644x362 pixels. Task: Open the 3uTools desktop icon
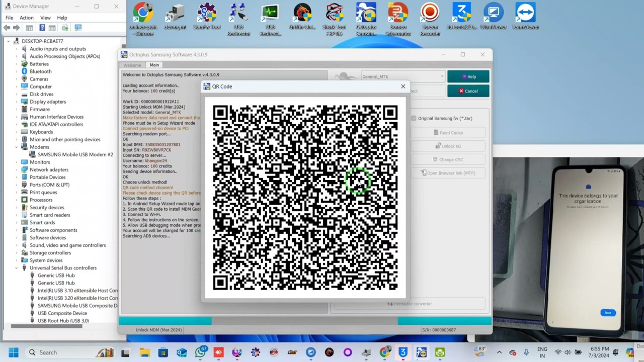pyautogui.click(x=461, y=17)
